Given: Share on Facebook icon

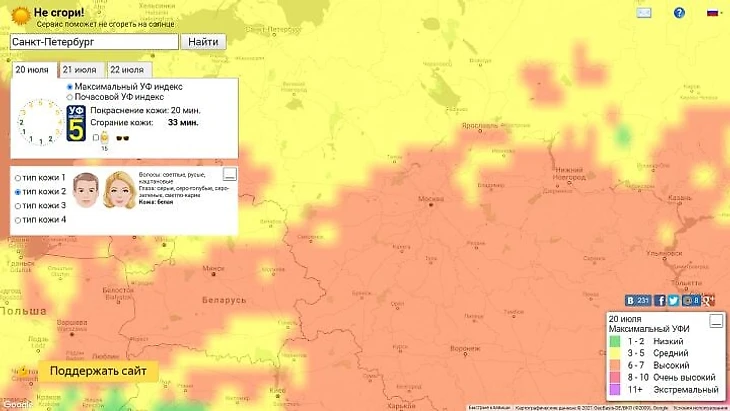Looking at the screenshot, I should tap(660, 301).
